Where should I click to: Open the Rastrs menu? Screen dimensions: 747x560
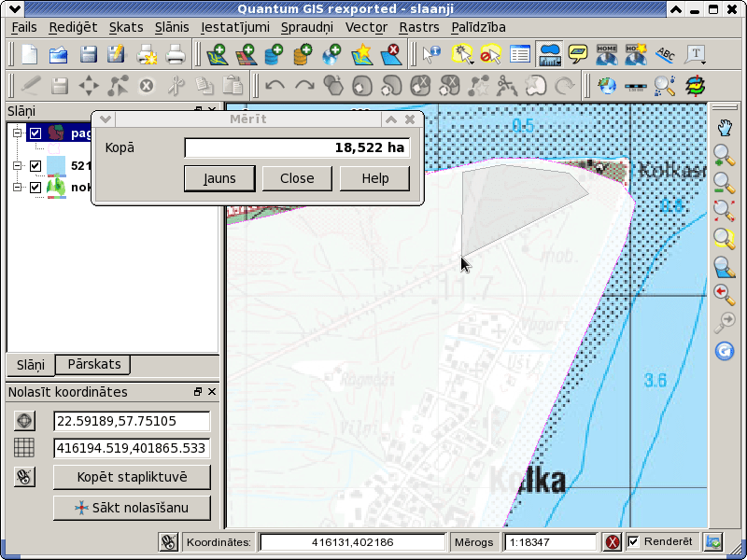(418, 28)
